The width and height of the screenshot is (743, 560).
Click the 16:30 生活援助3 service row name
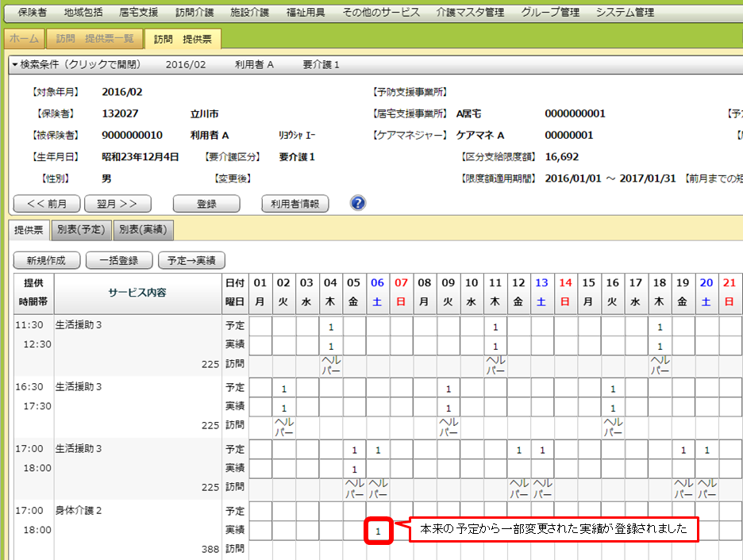pyautogui.click(x=79, y=387)
